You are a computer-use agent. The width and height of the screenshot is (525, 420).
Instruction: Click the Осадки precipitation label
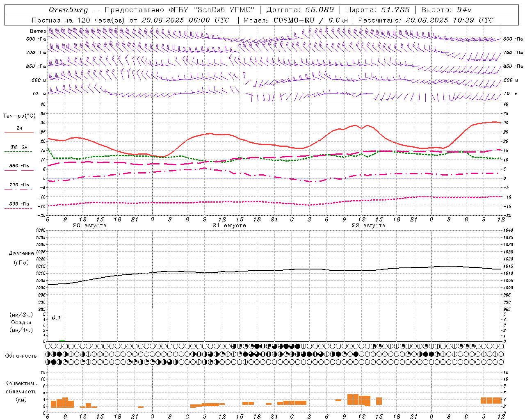21,322
